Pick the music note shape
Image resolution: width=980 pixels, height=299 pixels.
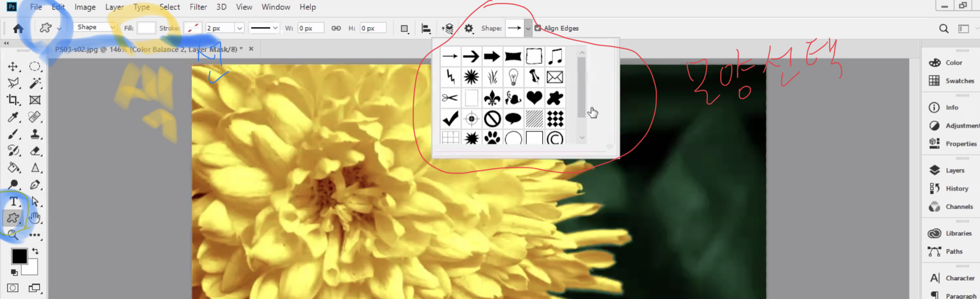[555, 56]
